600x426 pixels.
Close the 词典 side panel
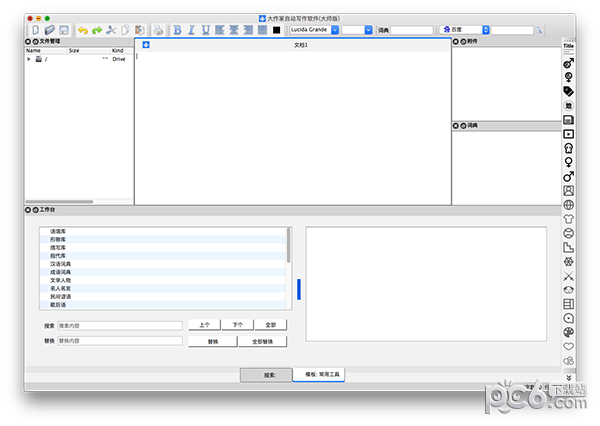point(456,126)
